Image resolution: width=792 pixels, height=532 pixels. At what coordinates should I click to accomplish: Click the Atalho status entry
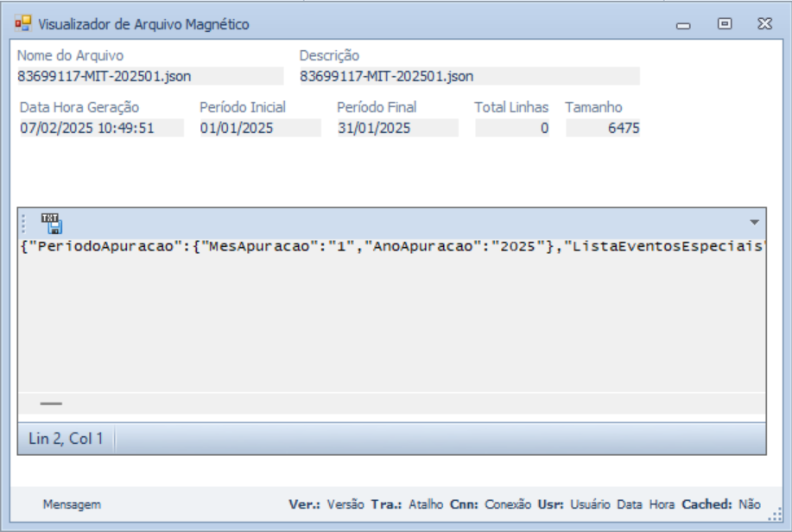[426, 504]
